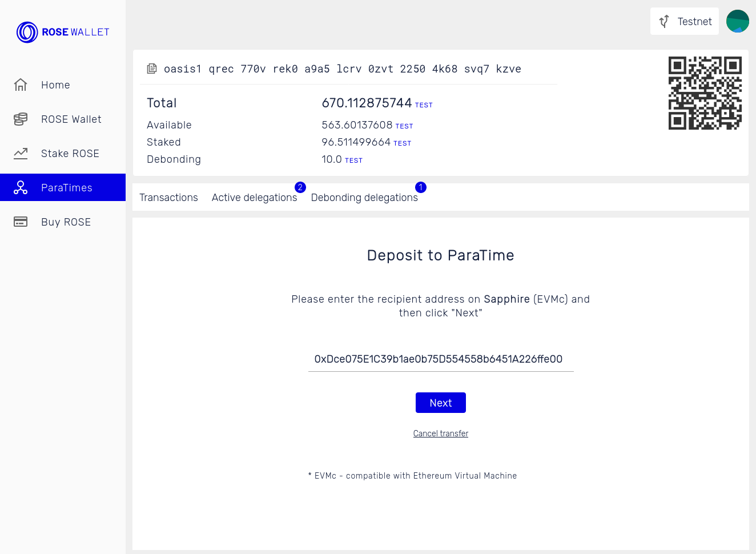Select the Home icon in the sidebar

(21, 85)
